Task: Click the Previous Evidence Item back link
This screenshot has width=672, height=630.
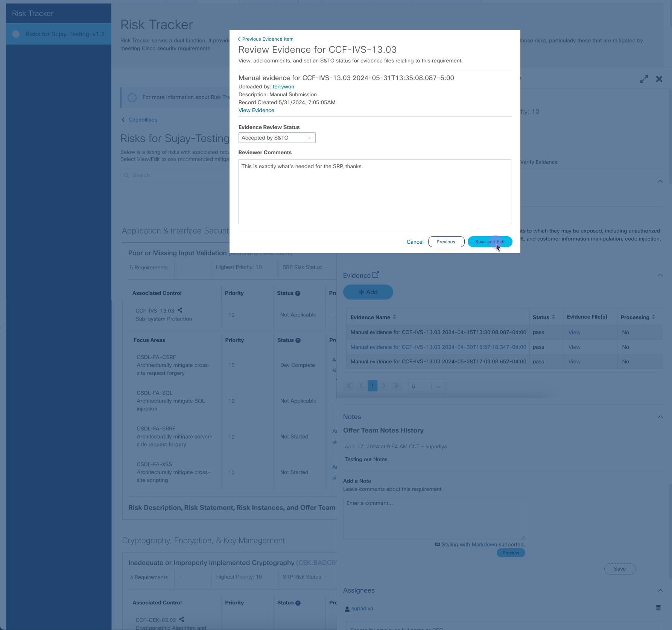Action: 266,39
